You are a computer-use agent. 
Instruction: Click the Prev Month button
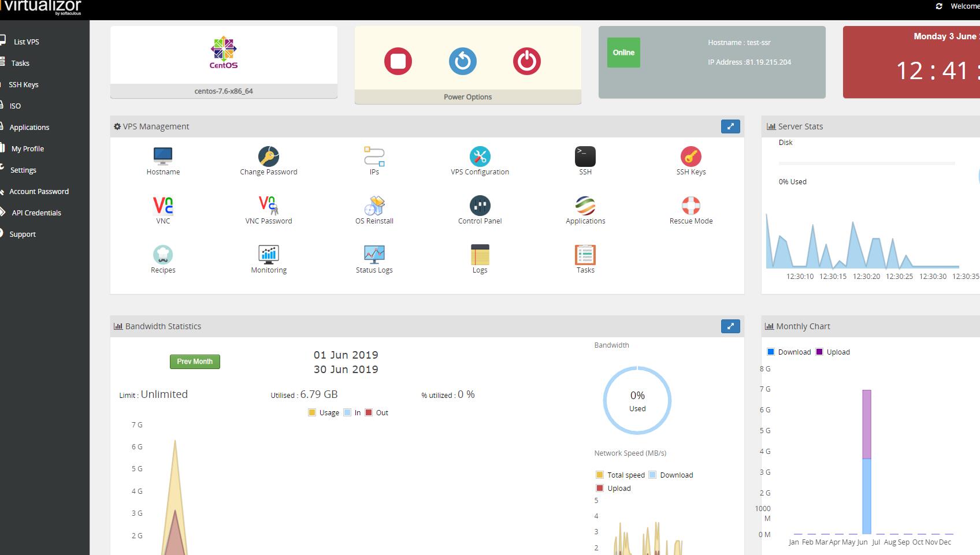point(195,362)
